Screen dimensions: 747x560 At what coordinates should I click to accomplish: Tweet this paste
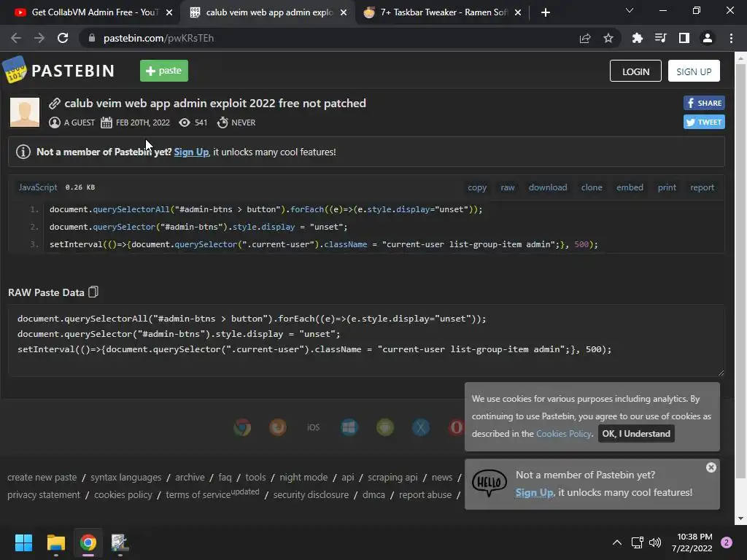704,122
